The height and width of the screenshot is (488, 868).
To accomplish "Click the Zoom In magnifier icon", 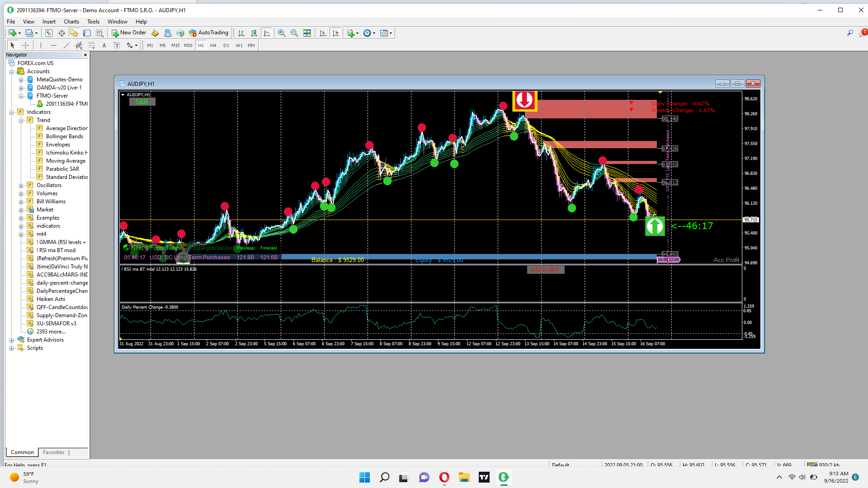I will tap(282, 33).
